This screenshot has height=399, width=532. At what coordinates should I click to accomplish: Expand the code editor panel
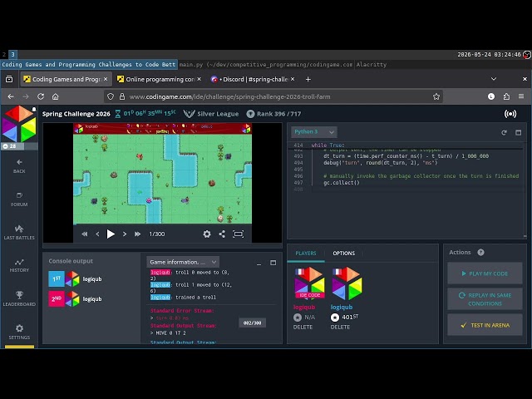[x=518, y=132]
